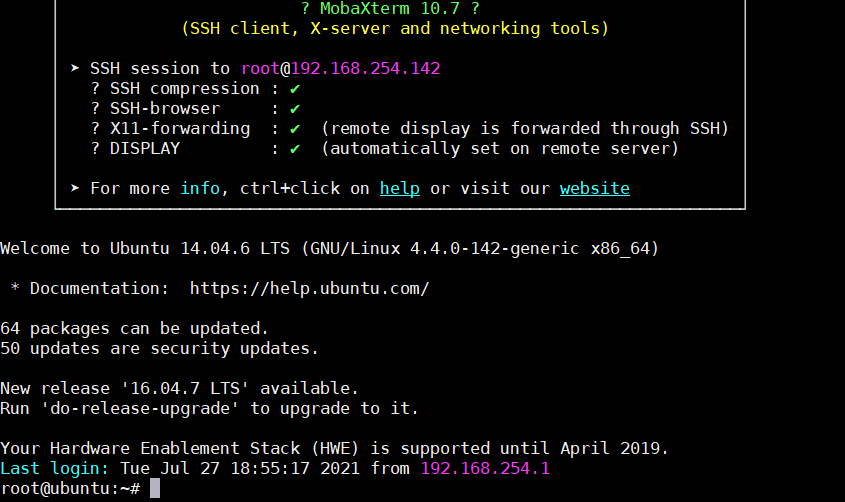Image resolution: width=845 pixels, height=502 pixels.
Task: Click the cyan info word
Action: point(200,189)
